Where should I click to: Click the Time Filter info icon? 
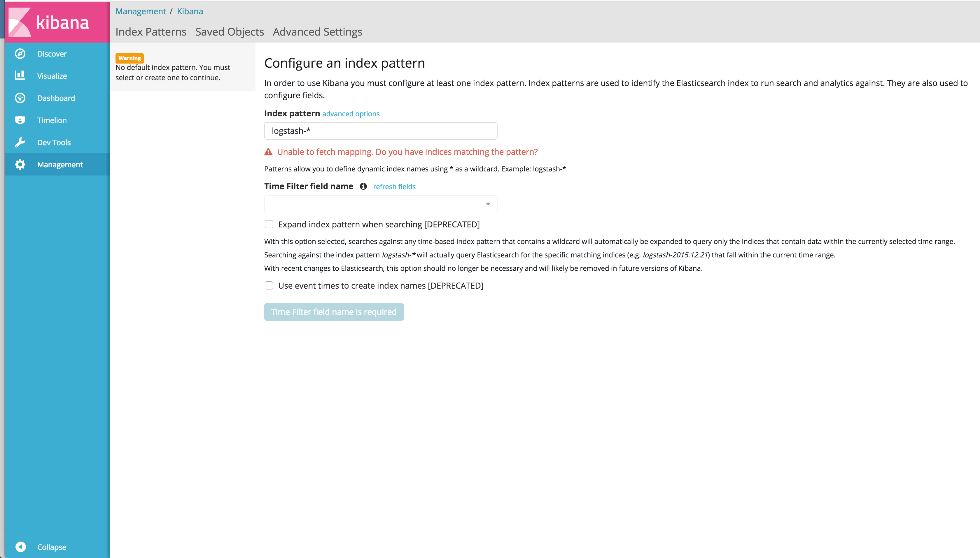(363, 187)
